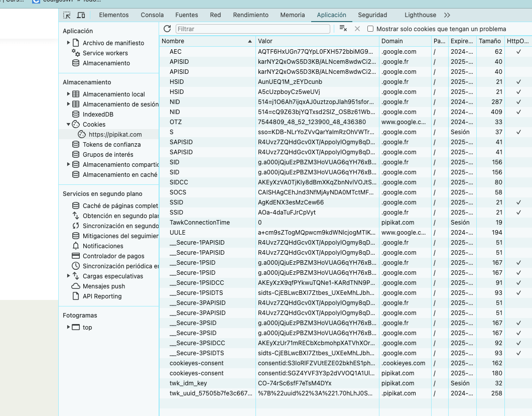Activate the inspect element picker icon

[67, 15]
